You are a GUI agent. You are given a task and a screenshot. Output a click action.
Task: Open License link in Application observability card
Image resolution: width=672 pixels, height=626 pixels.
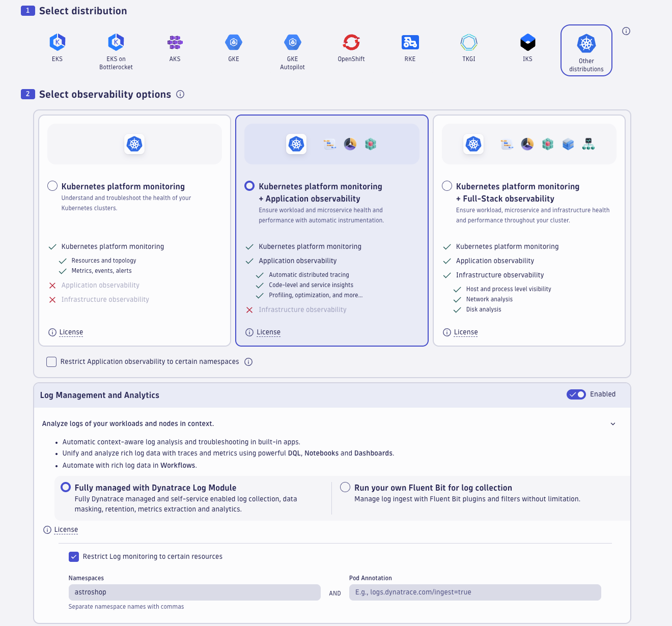click(269, 332)
